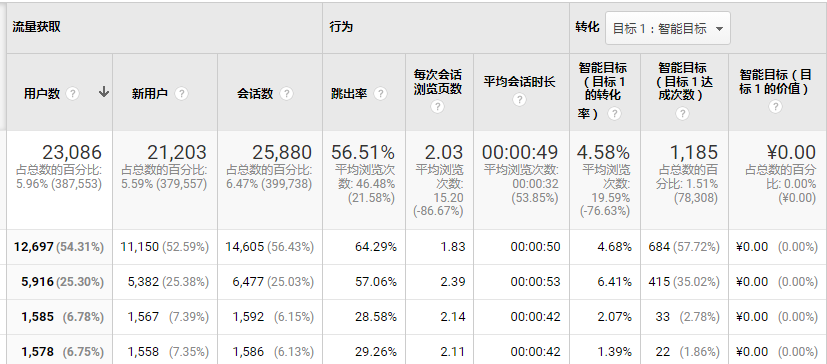Click bounce rate cell 29.26%
Screen dimensions: 827x364
click(x=376, y=352)
